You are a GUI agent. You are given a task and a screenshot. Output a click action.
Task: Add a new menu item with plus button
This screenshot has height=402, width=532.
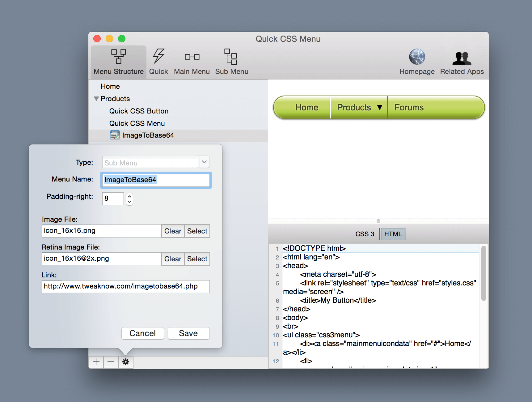[96, 362]
